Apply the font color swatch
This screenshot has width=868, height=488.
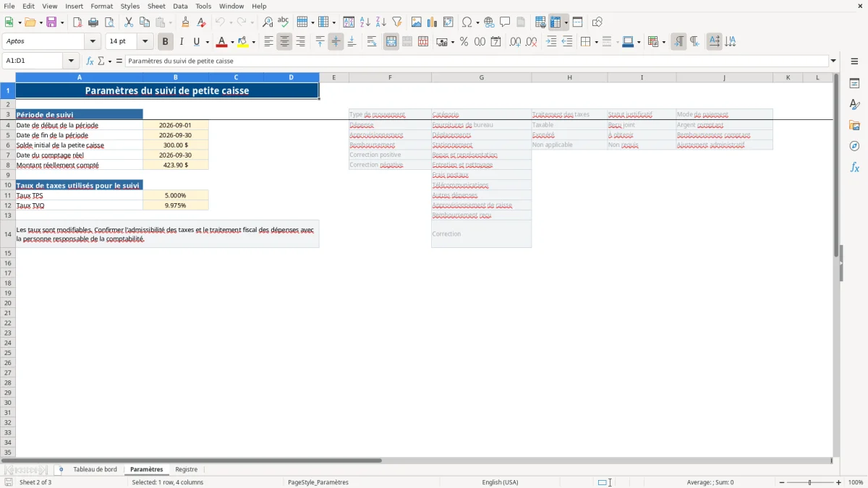click(x=221, y=42)
